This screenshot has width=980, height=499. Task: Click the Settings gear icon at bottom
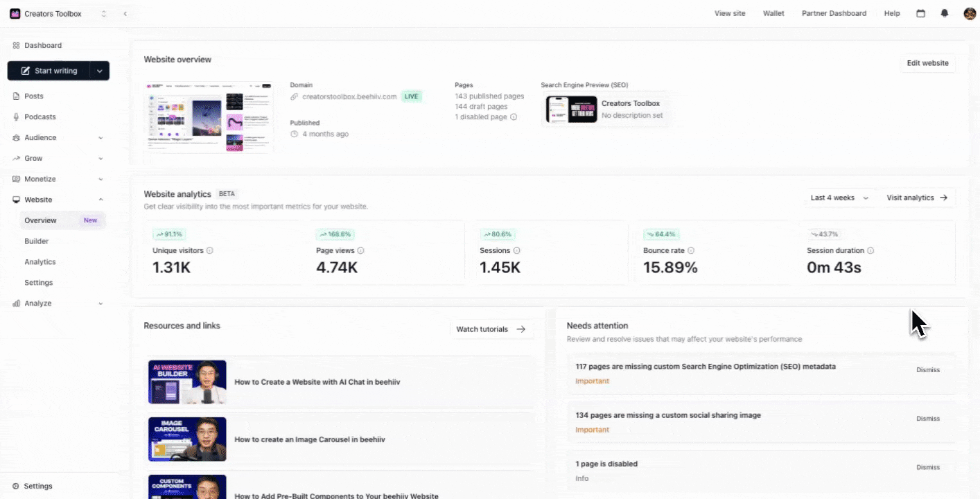click(x=16, y=486)
